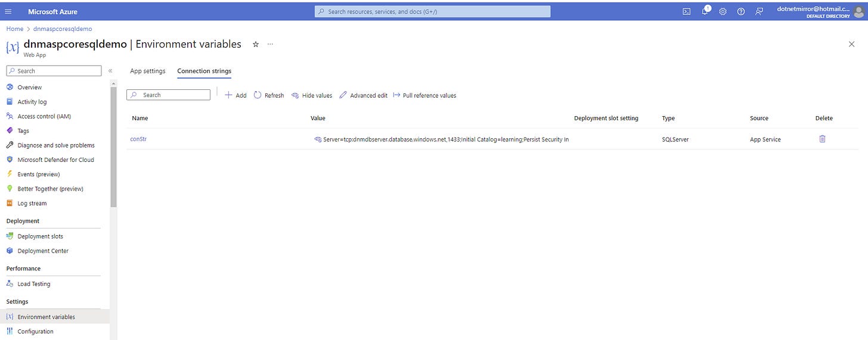This screenshot has height=340, width=868.
Task: Open Access control (IAM)
Action: tap(44, 116)
